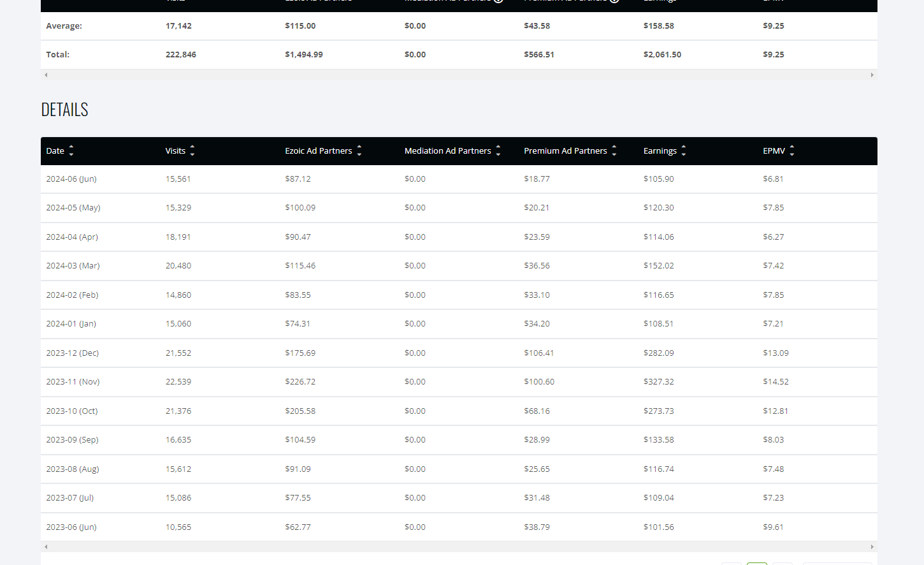Select the 2024-03 (Mar) date cell

pyautogui.click(x=73, y=266)
